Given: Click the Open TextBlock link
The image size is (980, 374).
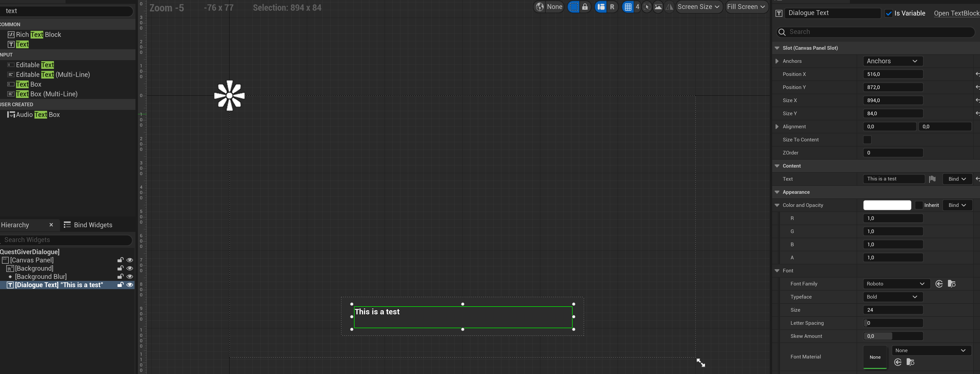Looking at the screenshot, I should [x=956, y=13].
